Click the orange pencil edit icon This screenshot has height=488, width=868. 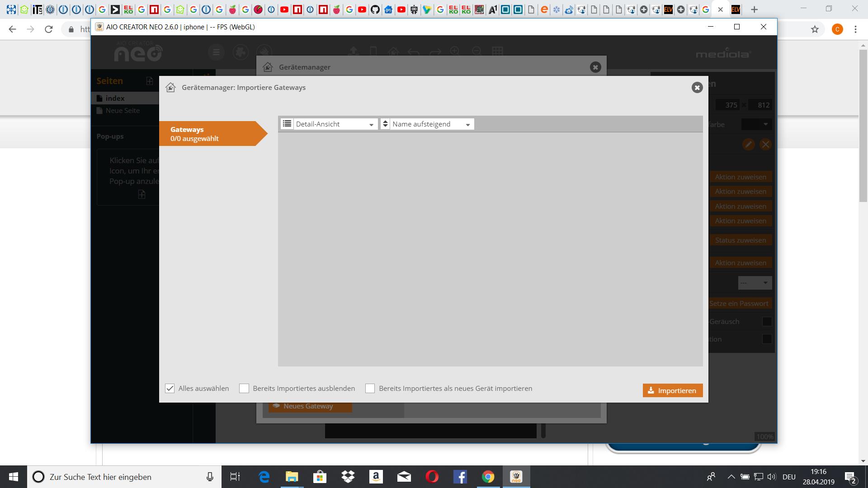click(748, 145)
